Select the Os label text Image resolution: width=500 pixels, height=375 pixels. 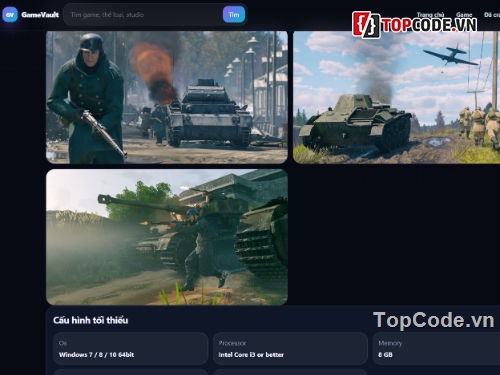click(x=63, y=343)
